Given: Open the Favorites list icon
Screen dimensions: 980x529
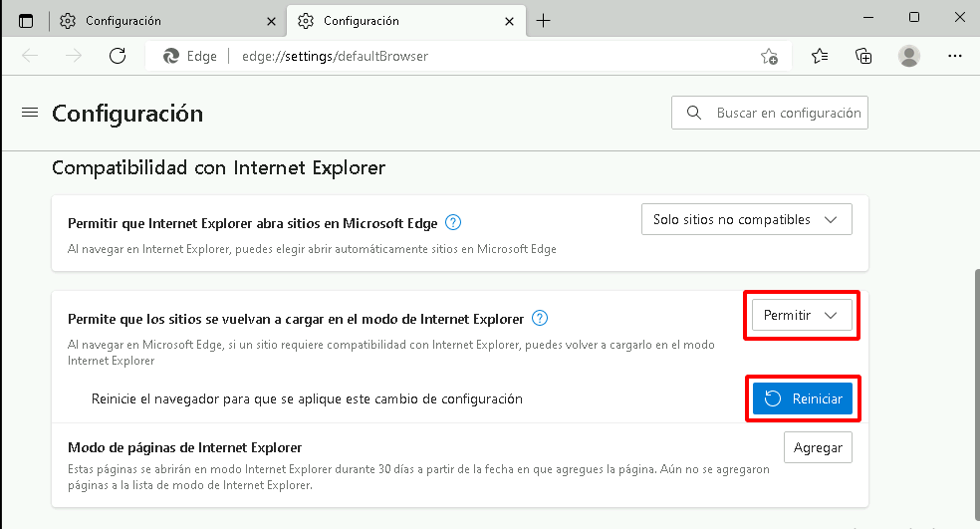Looking at the screenshot, I should (x=820, y=56).
